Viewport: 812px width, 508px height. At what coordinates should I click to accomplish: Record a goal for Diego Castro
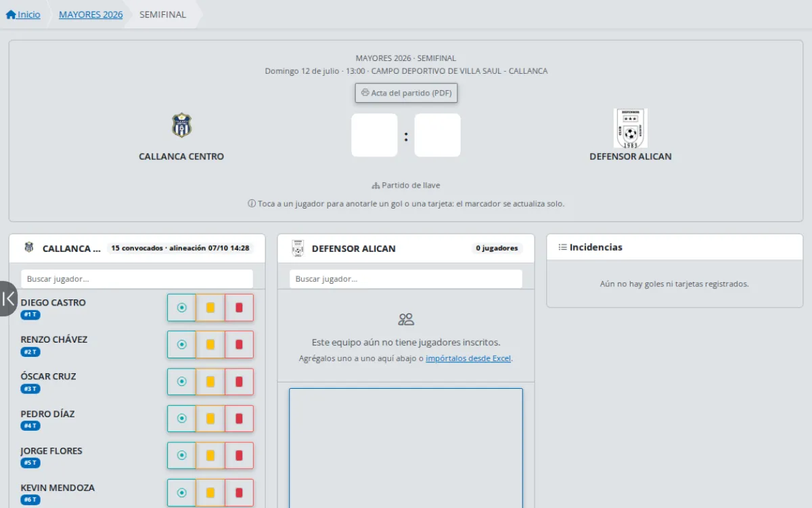181,308
